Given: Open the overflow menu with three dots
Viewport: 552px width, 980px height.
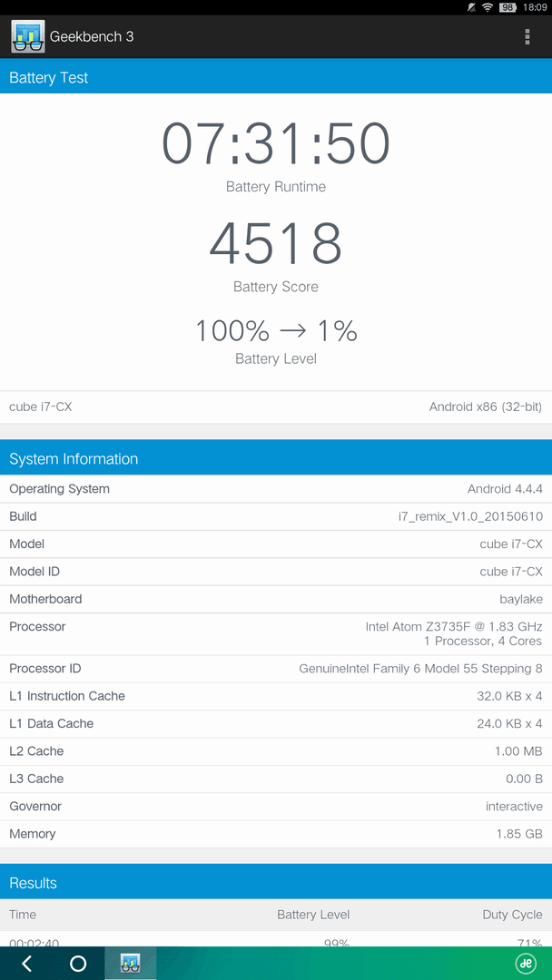Looking at the screenshot, I should coord(527,37).
